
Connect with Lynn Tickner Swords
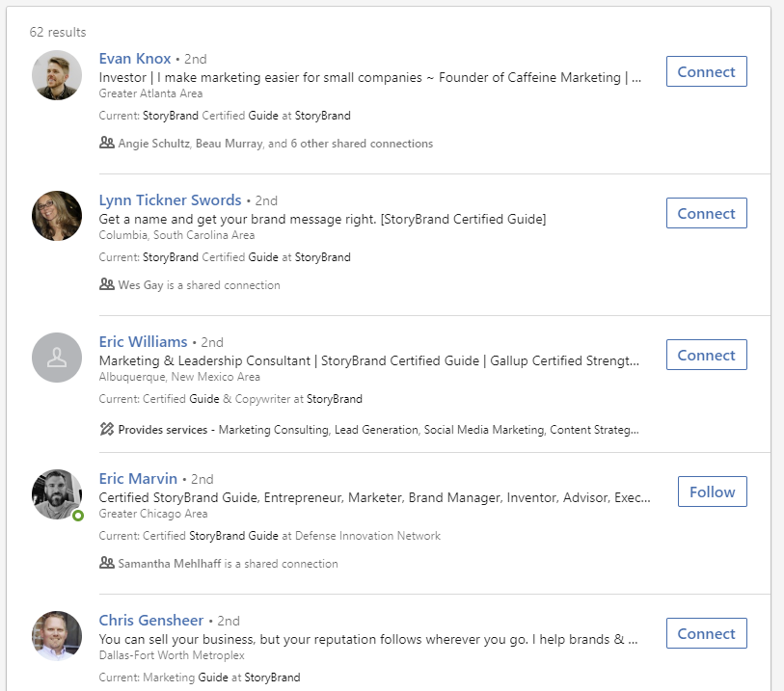(707, 213)
